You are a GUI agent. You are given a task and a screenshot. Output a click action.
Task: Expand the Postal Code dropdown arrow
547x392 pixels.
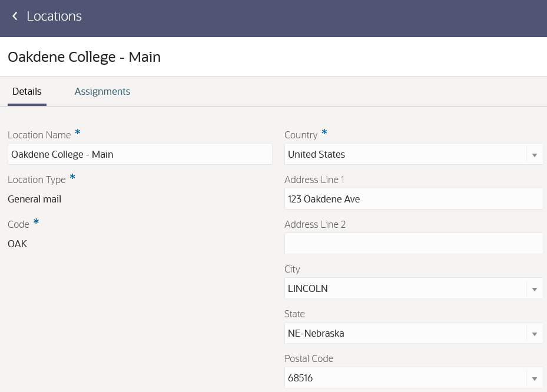(534, 378)
